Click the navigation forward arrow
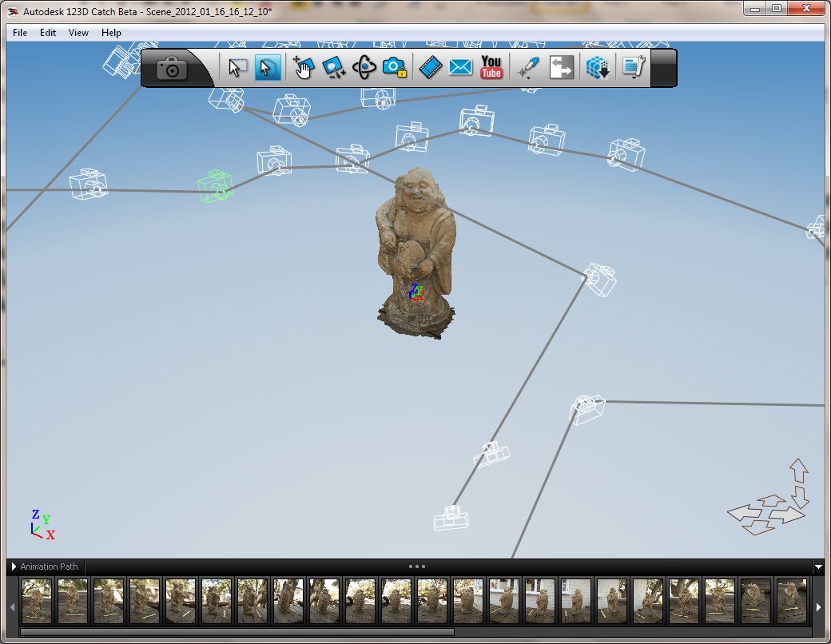Viewport: 831px width, 644px height. (772, 500)
